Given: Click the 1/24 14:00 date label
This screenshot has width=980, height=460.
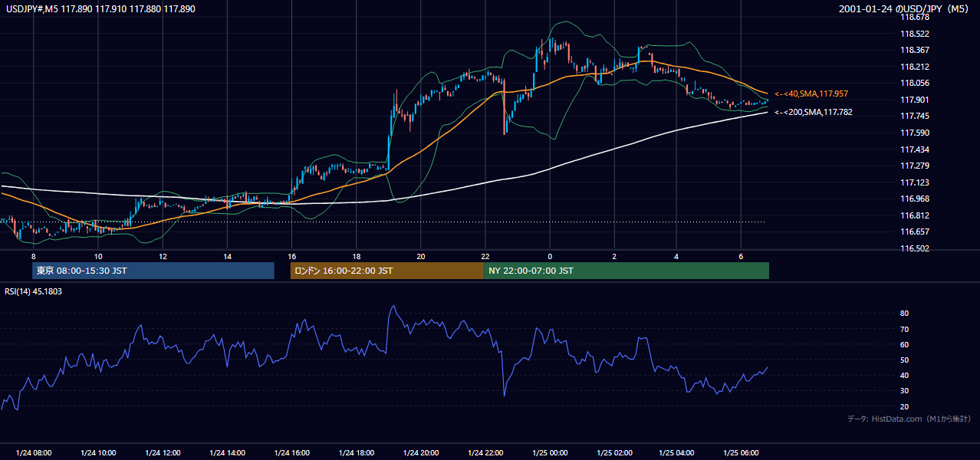Looking at the screenshot, I should pos(227,453).
